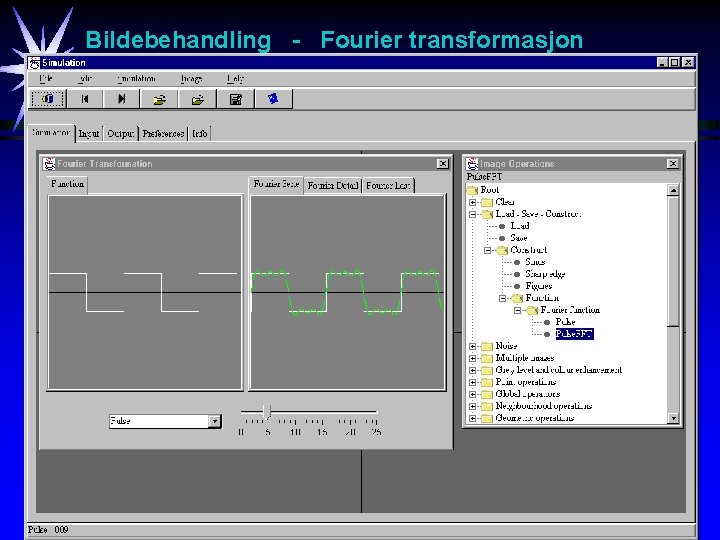Switch to the Preferences tab
The image size is (720, 540).
point(163,134)
